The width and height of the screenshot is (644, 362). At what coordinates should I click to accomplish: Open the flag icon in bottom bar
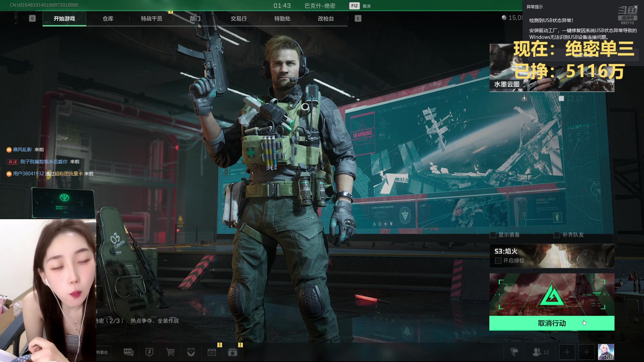click(x=514, y=352)
